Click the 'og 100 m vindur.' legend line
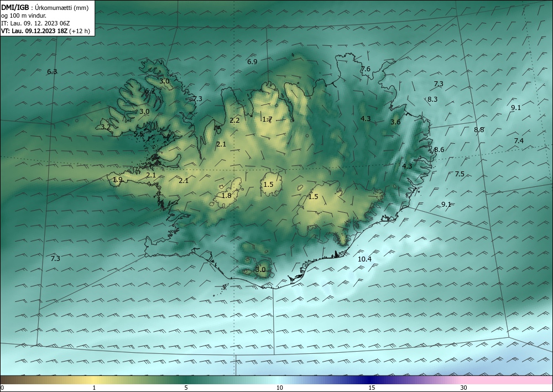553x392 pixels. click(x=24, y=15)
